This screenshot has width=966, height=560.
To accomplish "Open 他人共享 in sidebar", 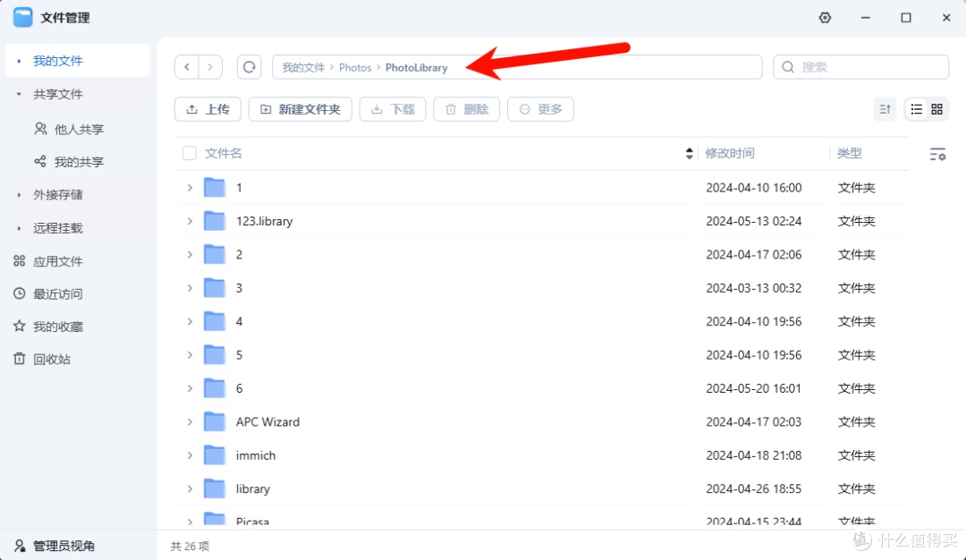I will pos(77,129).
